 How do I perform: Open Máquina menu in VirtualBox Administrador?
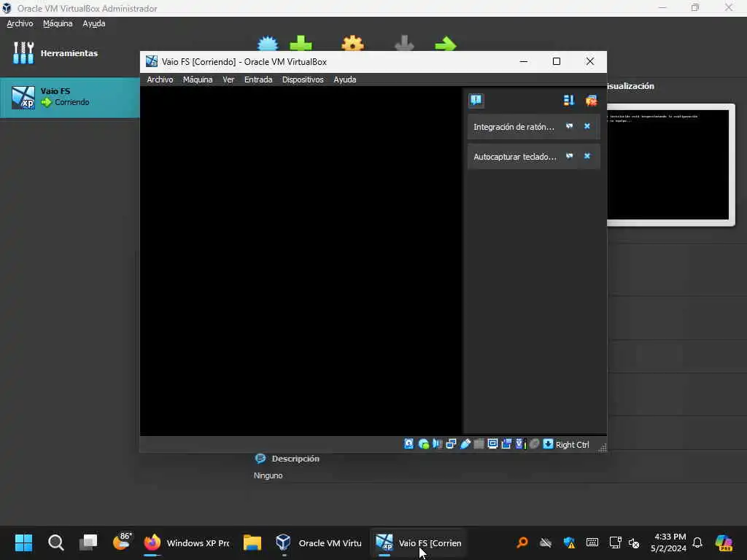tap(58, 23)
